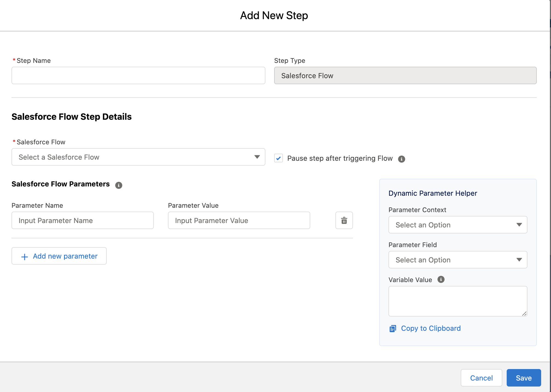Click the Pause step after triggering Flow label
The width and height of the screenshot is (551, 392).
340,158
